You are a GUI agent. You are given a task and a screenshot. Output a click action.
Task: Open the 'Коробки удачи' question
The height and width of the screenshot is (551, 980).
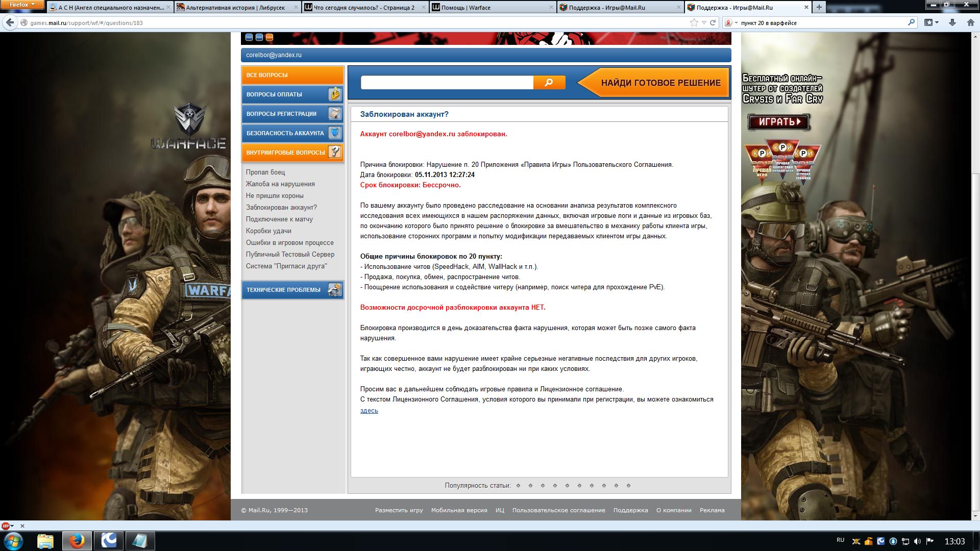point(268,231)
